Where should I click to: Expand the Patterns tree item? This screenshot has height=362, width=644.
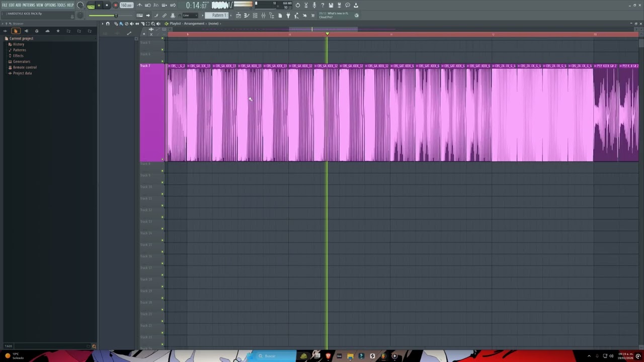(20, 50)
